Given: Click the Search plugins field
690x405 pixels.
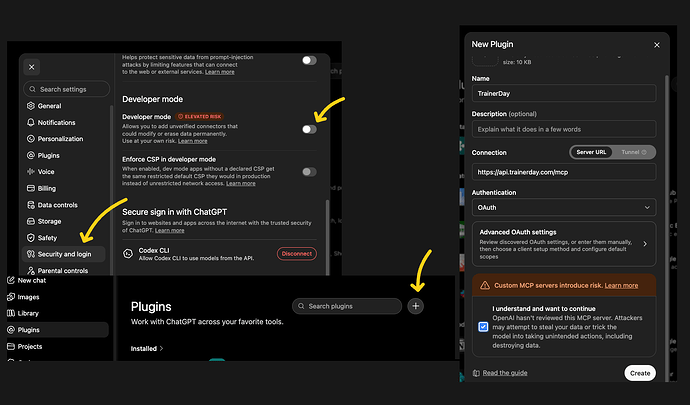Looking at the screenshot, I should (x=347, y=306).
